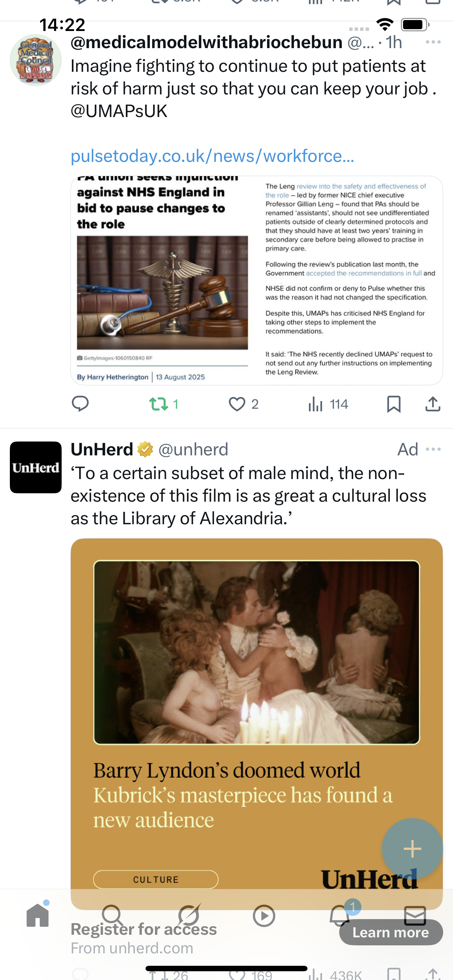Open the PA union article preview card
Image resolution: width=453 pixels, height=980 pixels.
click(256, 280)
